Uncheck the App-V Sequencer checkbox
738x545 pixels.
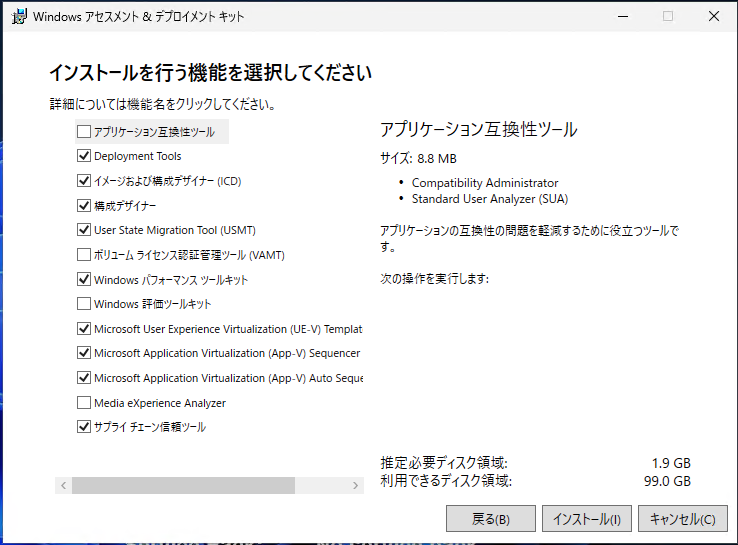pyautogui.click(x=84, y=353)
